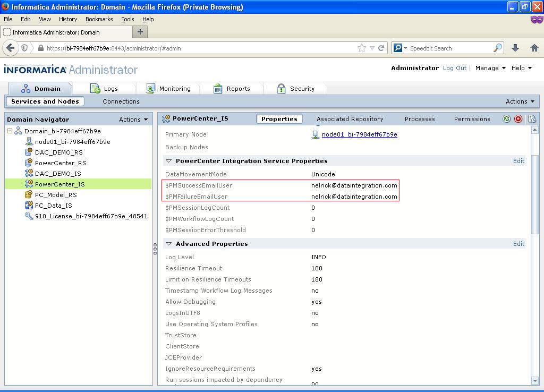Click the PowerCenter_RS service icon
Image resolution: width=544 pixels, height=392 pixels.
coord(29,163)
